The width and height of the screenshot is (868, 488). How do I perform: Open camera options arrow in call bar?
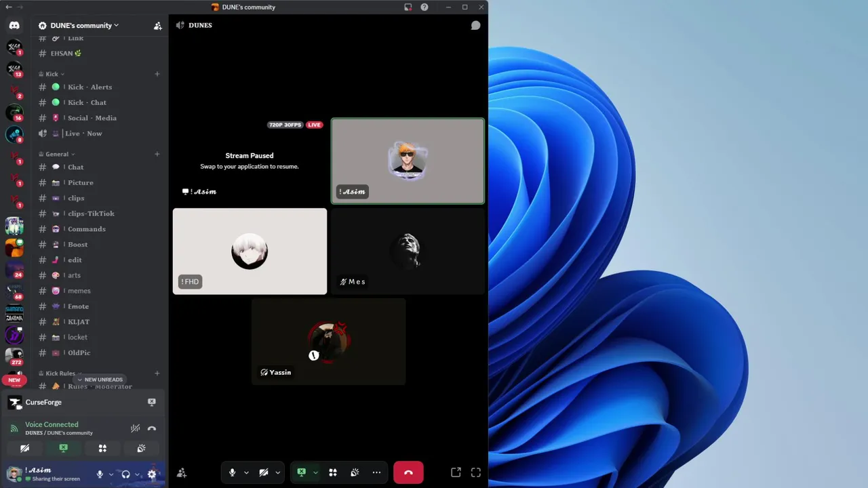[277, 472]
